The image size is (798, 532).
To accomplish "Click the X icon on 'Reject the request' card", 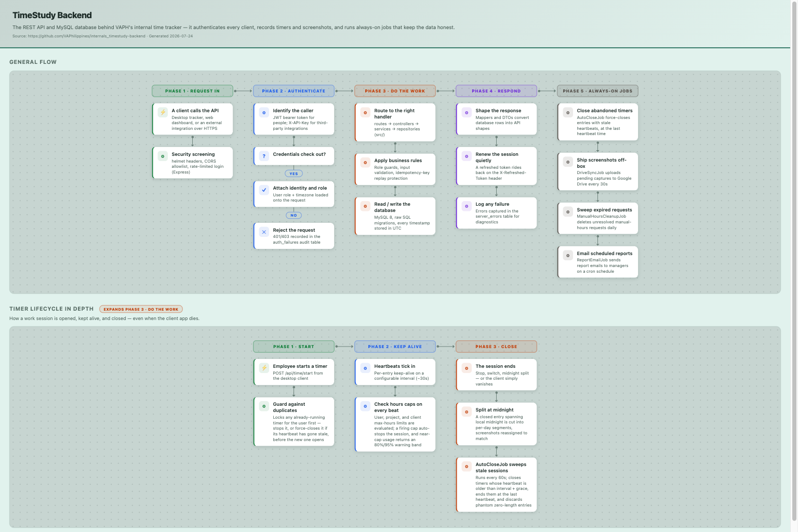I will point(264,232).
